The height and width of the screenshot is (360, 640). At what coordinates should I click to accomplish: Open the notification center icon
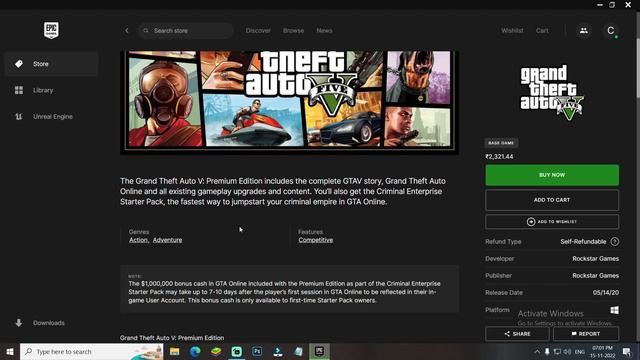coord(627,351)
